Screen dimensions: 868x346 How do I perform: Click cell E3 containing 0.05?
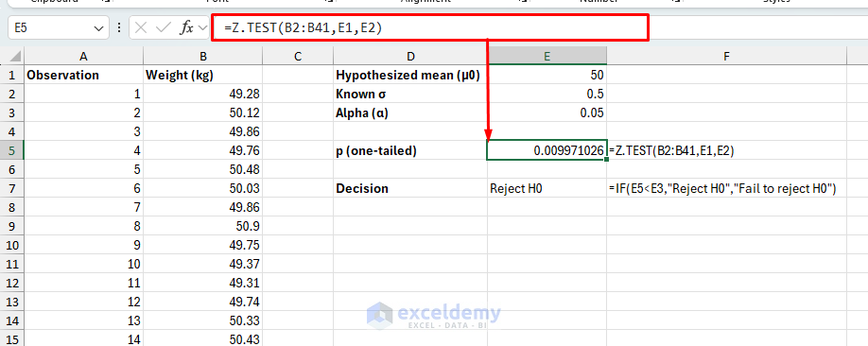pos(547,112)
